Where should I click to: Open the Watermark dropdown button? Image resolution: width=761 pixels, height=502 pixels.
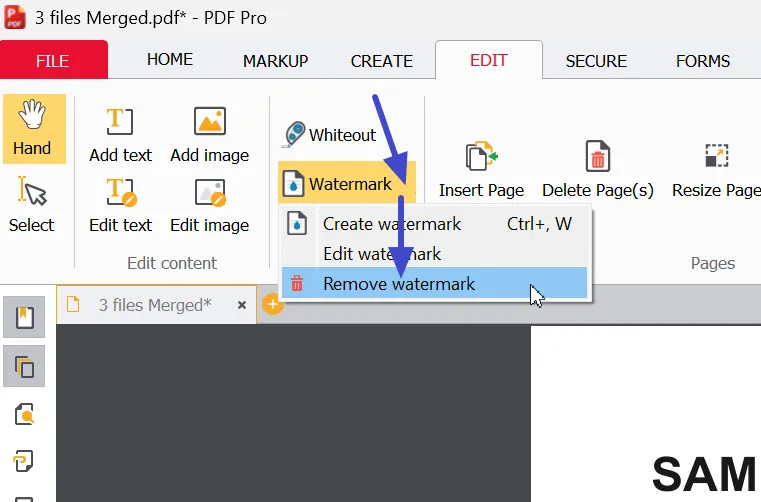coord(347,184)
